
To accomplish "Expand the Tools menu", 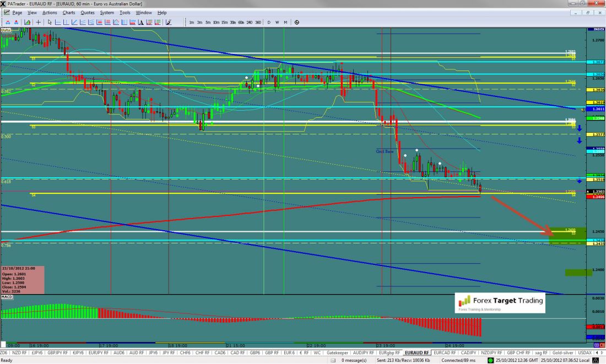I will pos(125,12).
